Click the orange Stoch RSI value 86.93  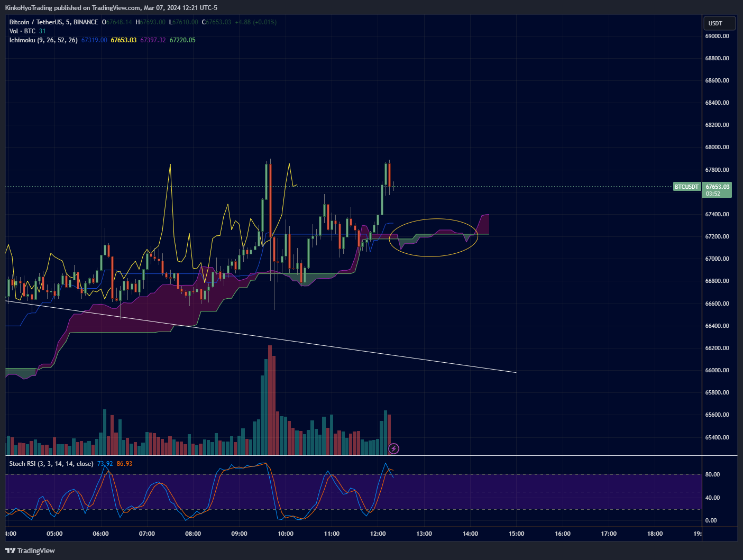[x=124, y=464]
